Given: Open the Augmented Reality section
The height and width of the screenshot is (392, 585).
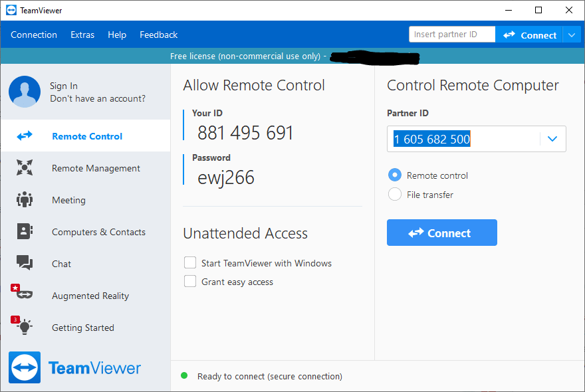Looking at the screenshot, I should (86, 296).
